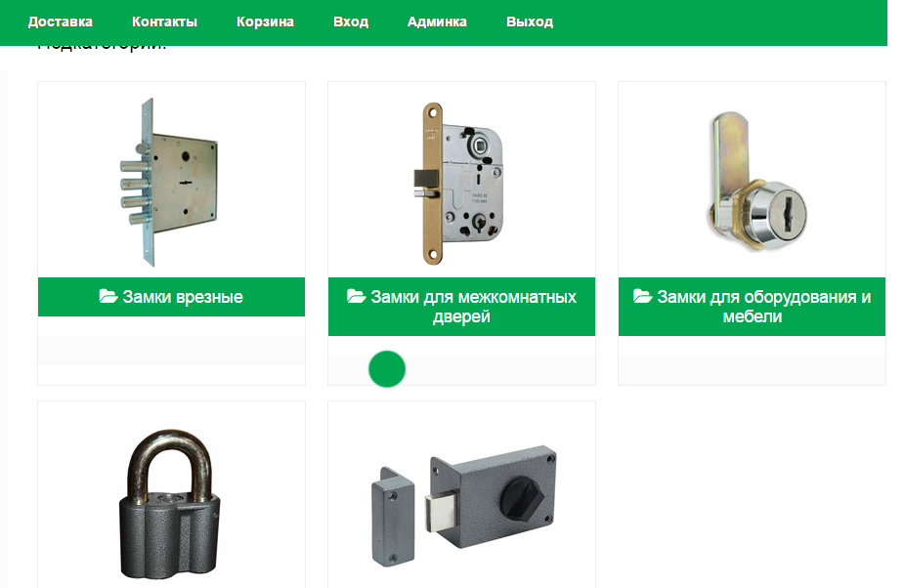The image size is (905, 588).
Task: Open Замки для оборудования и мебели category
Action: (763, 307)
